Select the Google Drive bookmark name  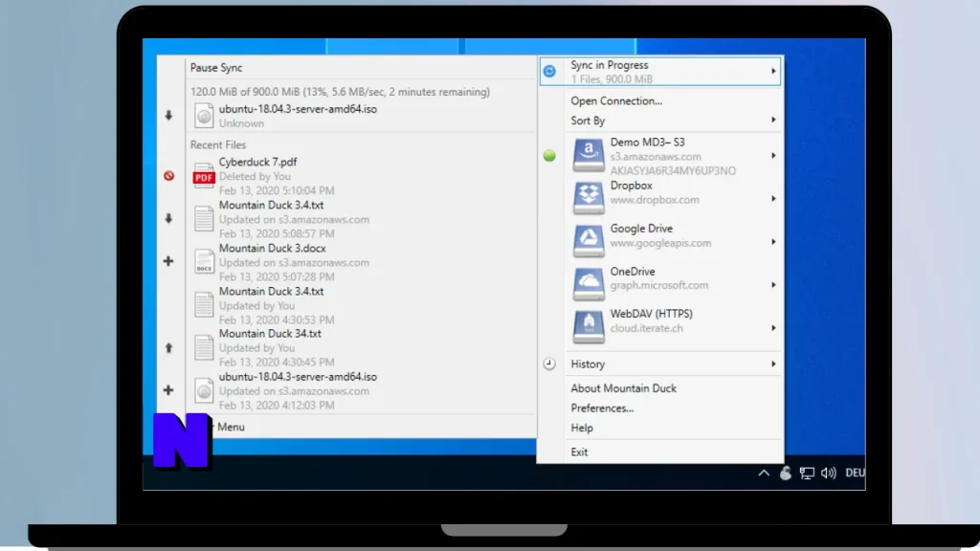[641, 229]
